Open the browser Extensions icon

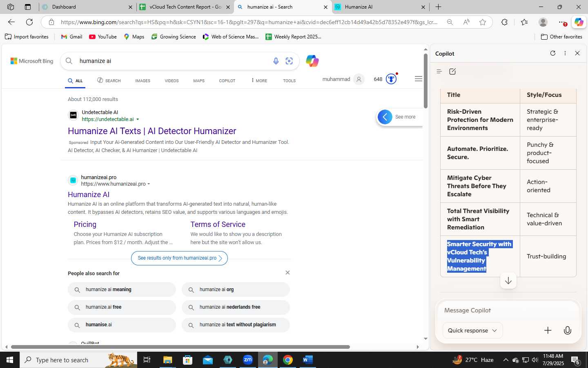click(505, 22)
